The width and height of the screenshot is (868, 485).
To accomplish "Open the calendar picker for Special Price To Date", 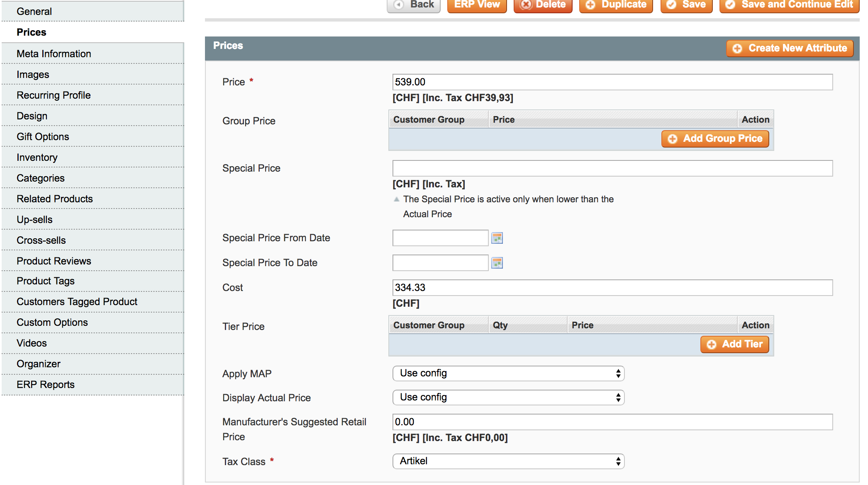I will tap(497, 263).
